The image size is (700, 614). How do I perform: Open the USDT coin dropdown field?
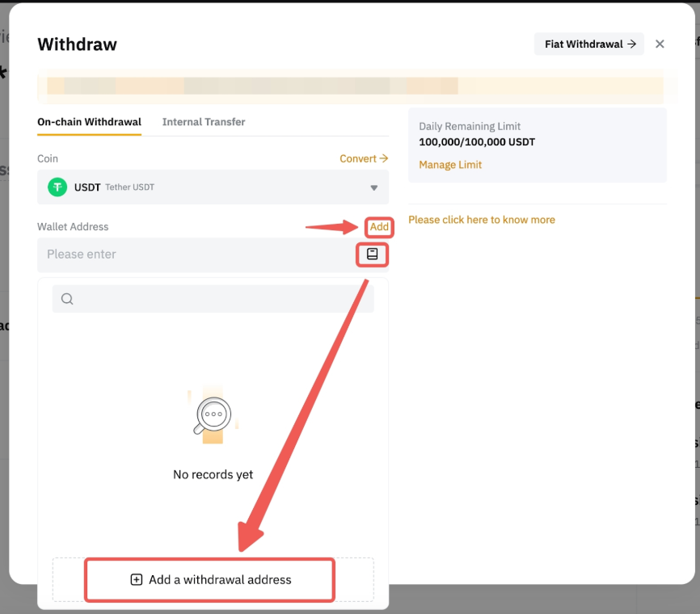[213, 187]
